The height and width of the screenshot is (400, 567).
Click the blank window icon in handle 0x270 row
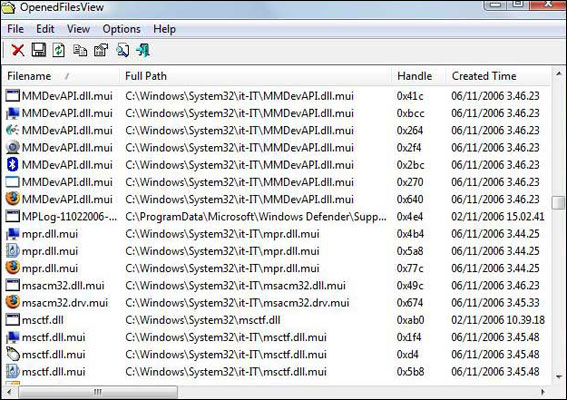[x=12, y=182]
